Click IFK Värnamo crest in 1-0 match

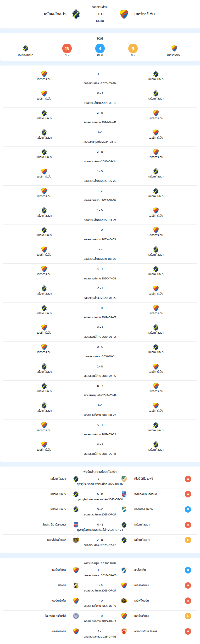click(76, 616)
